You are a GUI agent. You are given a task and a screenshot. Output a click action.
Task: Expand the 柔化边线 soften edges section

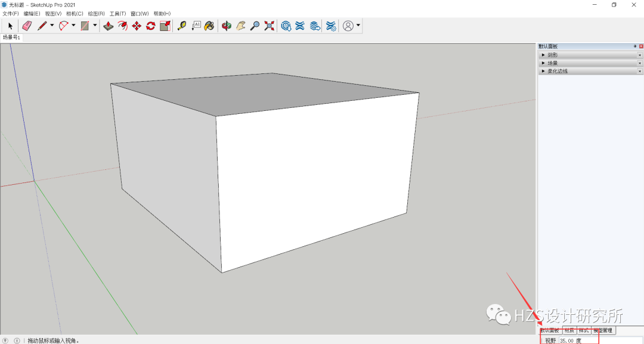click(544, 70)
